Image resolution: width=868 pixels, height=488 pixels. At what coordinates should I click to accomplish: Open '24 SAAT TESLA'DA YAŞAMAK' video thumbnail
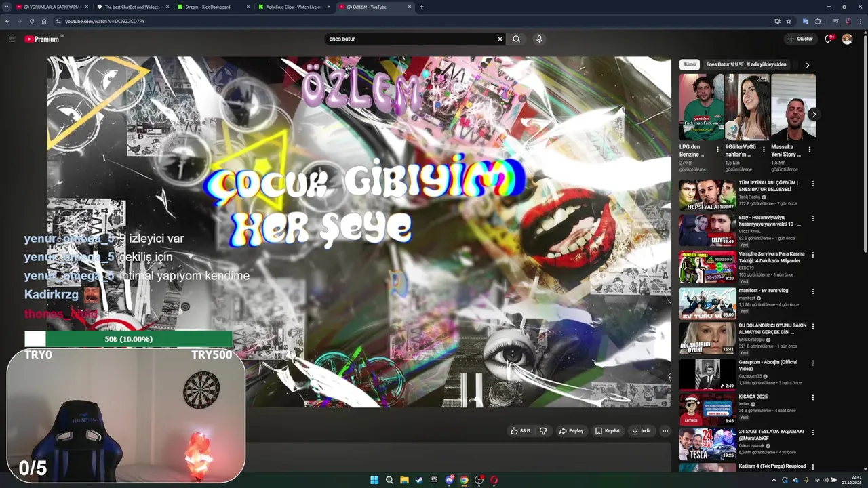708,444
